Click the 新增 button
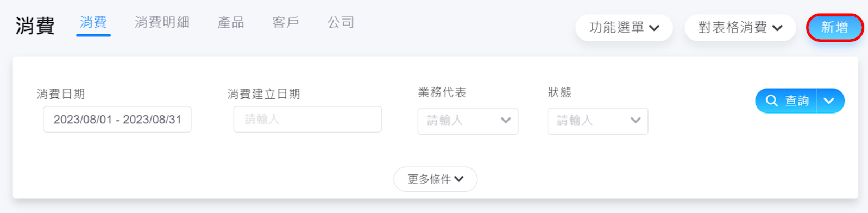 coord(835,27)
